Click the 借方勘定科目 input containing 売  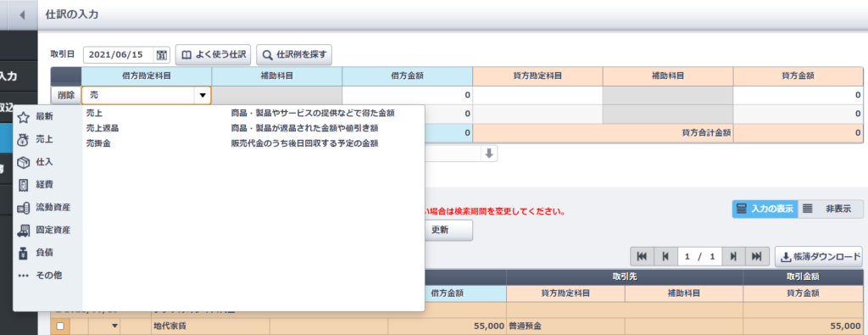point(138,95)
